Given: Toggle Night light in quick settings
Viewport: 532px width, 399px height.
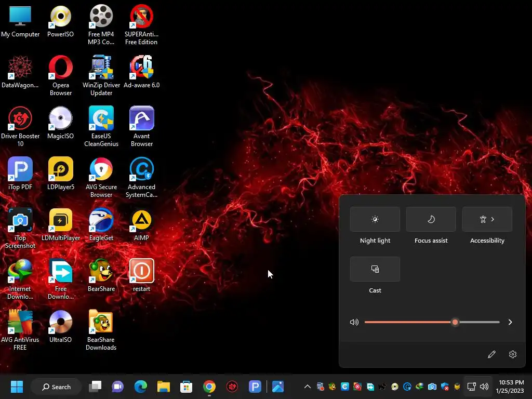Looking at the screenshot, I should tap(375, 219).
